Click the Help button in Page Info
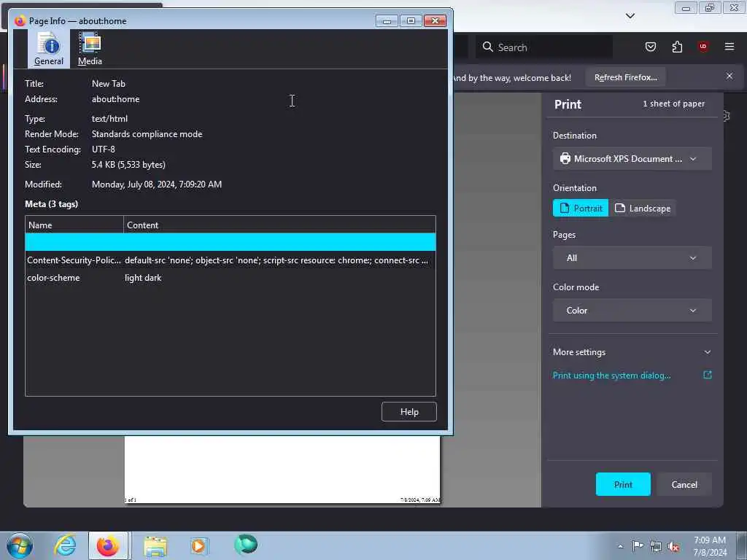The width and height of the screenshot is (747, 560). (x=409, y=412)
